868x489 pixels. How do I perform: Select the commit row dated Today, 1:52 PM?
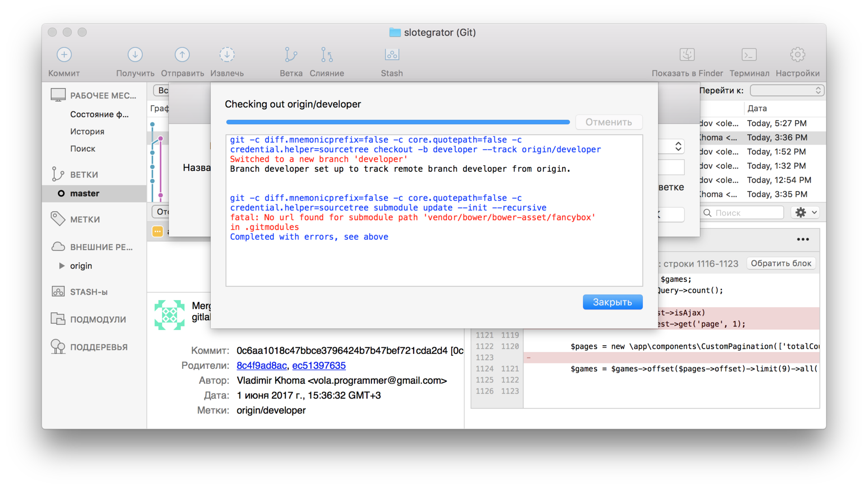(763, 152)
